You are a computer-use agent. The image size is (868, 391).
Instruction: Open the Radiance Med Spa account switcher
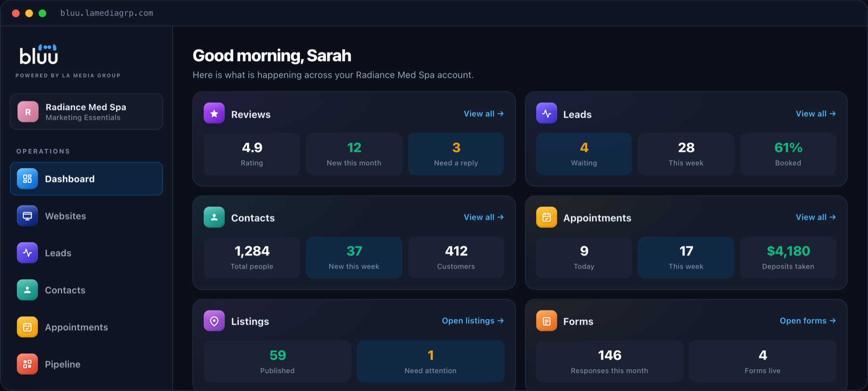(86, 111)
